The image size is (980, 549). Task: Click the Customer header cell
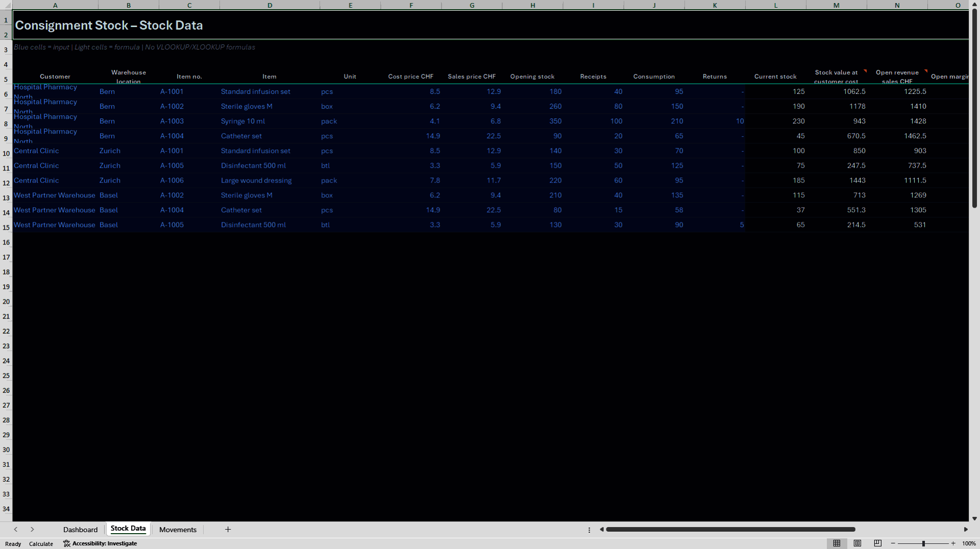(x=55, y=77)
